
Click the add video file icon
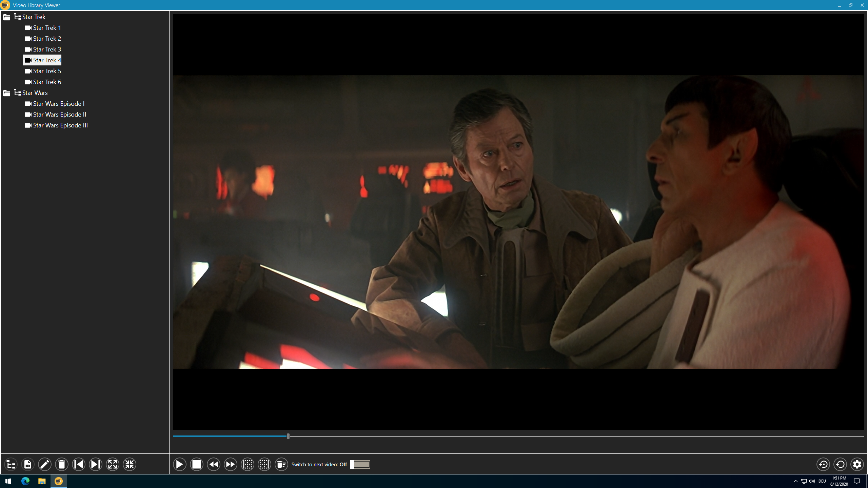[x=28, y=464]
